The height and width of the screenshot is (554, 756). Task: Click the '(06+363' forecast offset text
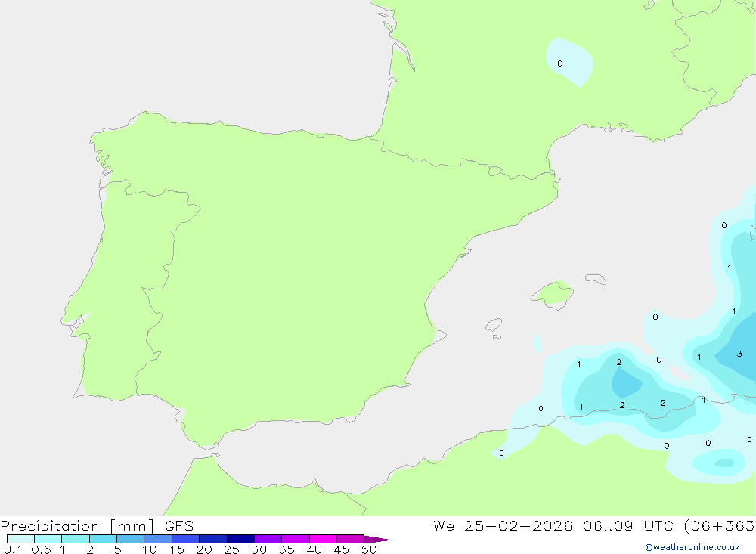pos(720,526)
